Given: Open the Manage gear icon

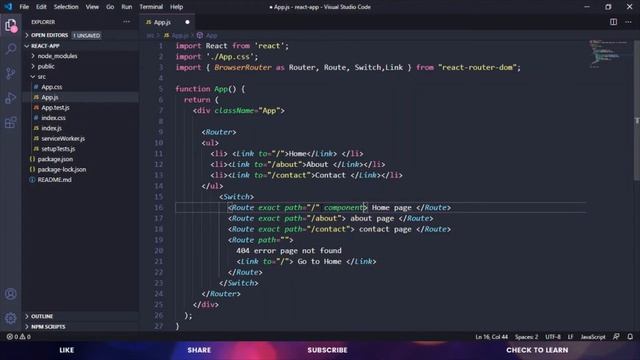Looking at the screenshot, I should point(11,318).
